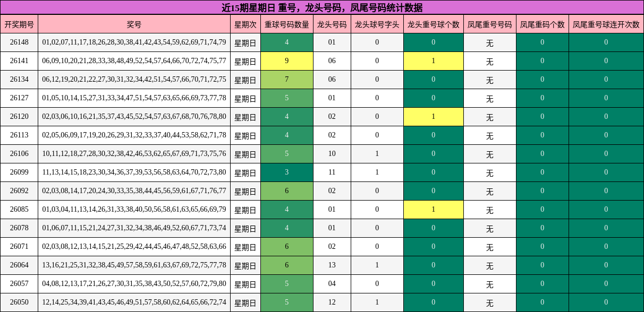This screenshot has height=312, width=644.
Task: Click draw period 26148
Action: click(19, 42)
